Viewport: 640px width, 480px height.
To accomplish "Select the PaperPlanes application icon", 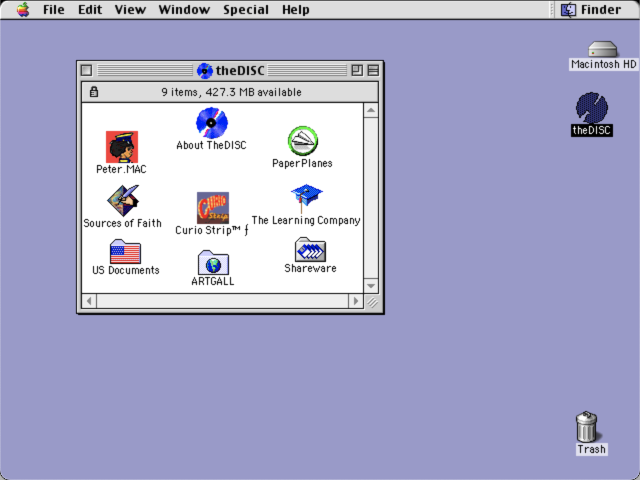I will pyautogui.click(x=303, y=141).
